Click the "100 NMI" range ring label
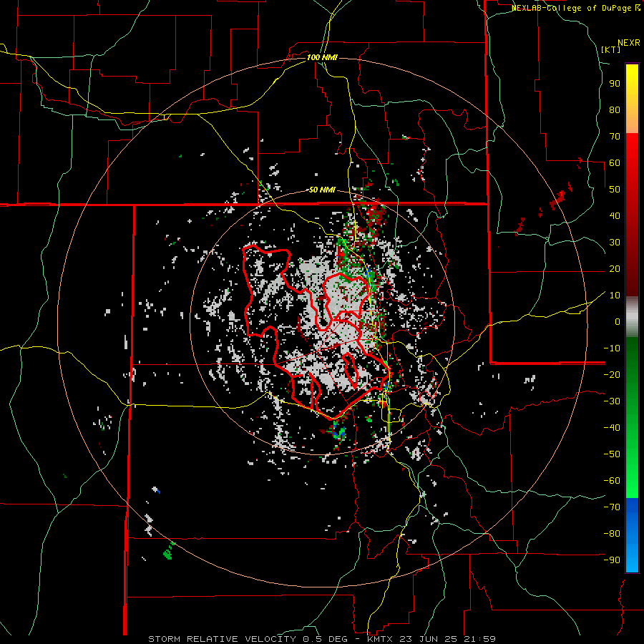 [x=322, y=57]
